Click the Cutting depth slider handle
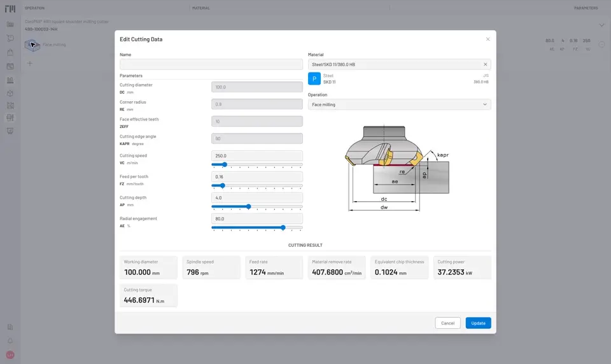Viewport: 611px width, 364px height. pos(249,207)
